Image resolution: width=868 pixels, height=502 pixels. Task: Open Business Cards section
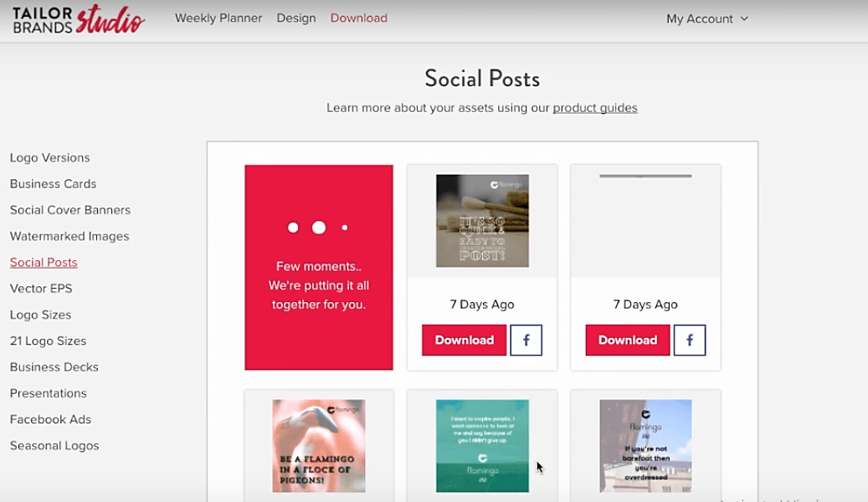pyautogui.click(x=53, y=183)
